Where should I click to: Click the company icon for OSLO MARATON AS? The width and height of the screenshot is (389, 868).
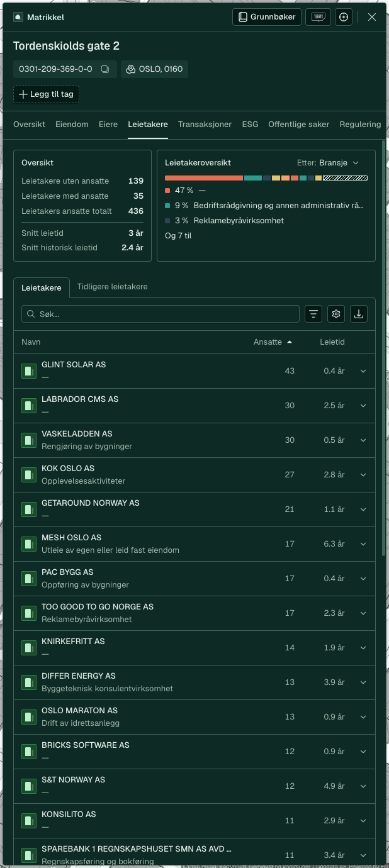pyautogui.click(x=29, y=717)
